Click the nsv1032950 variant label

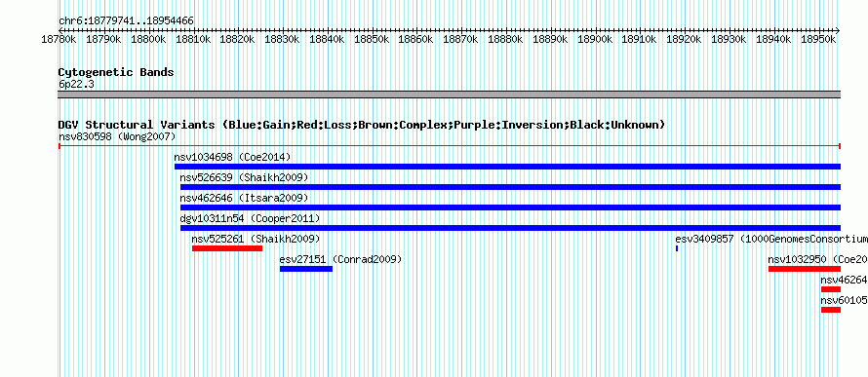(x=817, y=259)
